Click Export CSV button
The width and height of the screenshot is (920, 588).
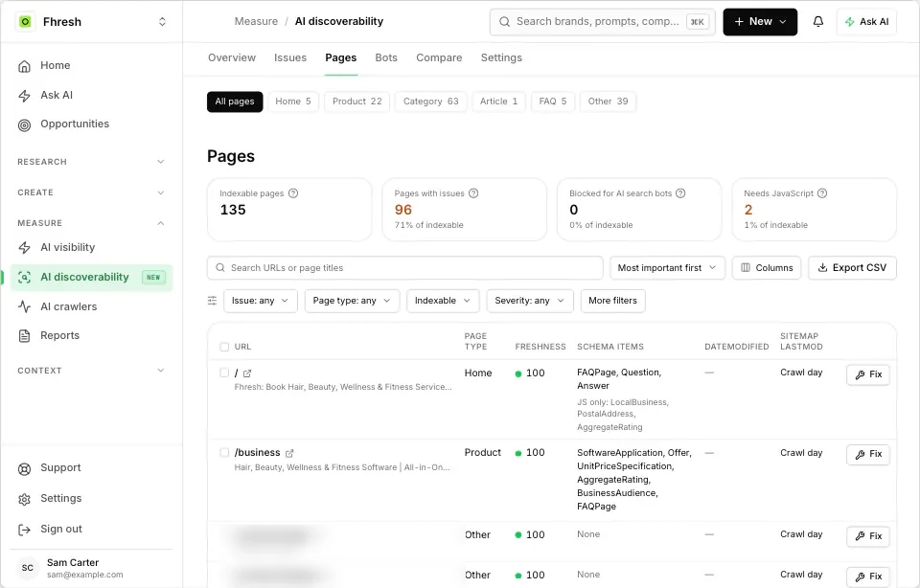[x=852, y=268]
